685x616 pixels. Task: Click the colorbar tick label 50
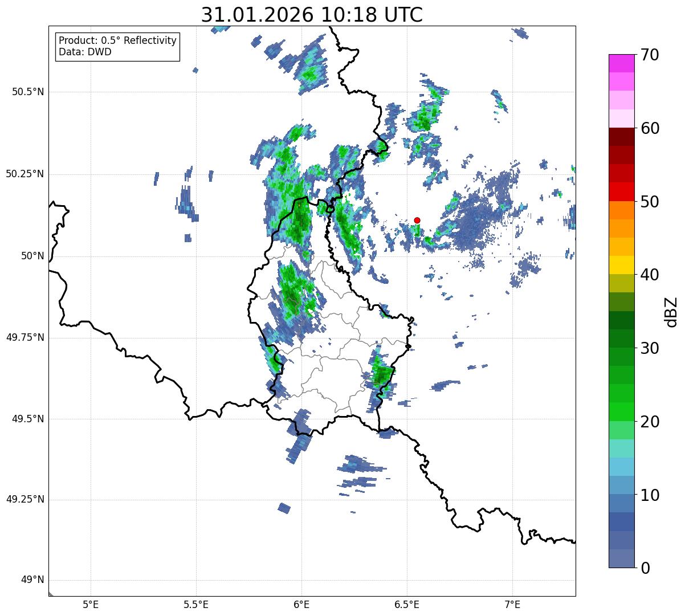650,202
